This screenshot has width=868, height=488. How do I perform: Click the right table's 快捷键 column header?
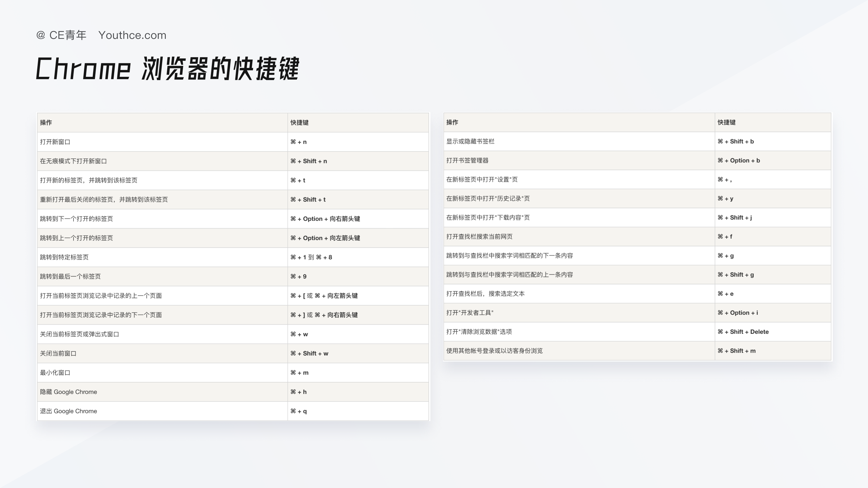point(726,122)
